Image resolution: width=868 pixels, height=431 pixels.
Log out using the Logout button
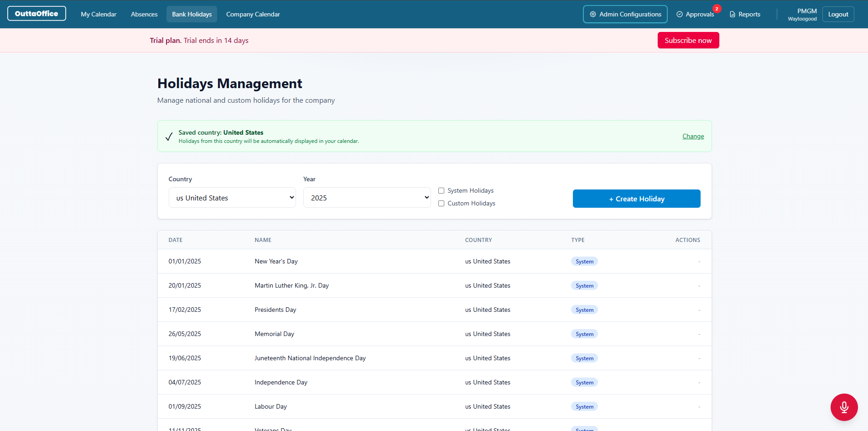pos(838,14)
